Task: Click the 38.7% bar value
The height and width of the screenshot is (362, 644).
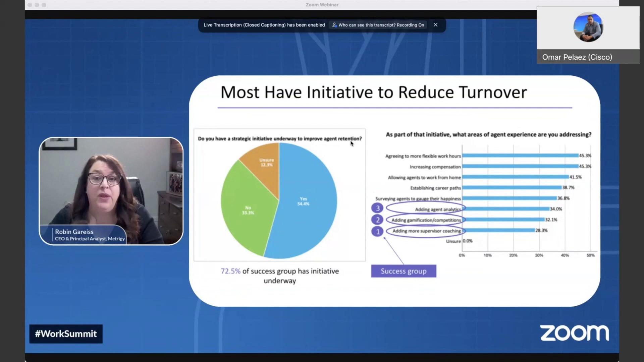Action: [568, 188]
